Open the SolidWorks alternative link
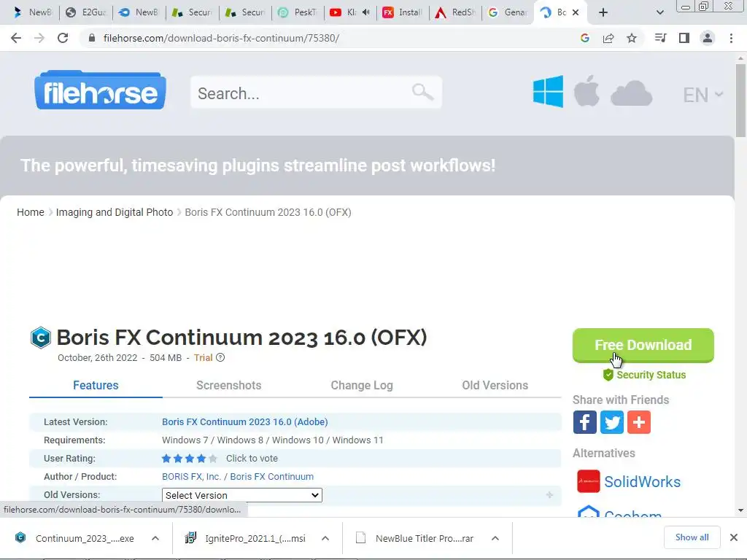The image size is (747, 560). [642, 482]
